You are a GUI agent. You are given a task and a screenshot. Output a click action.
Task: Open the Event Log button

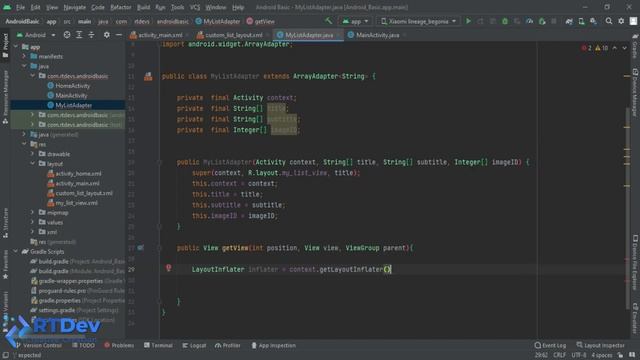pos(550,345)
